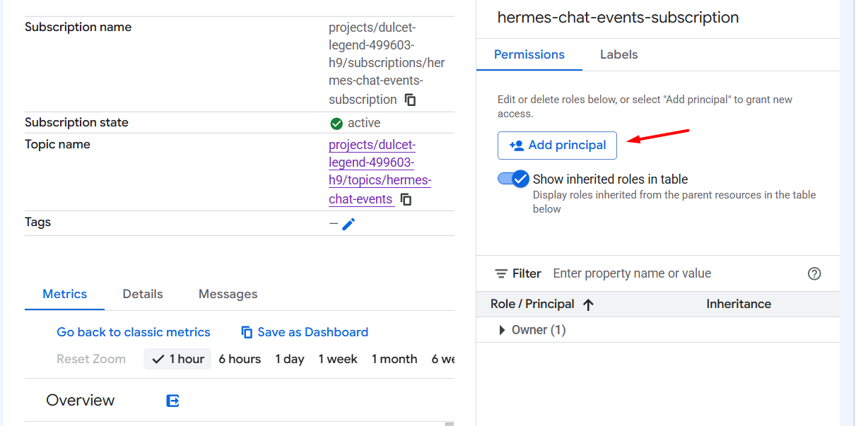Image resolution: width=868 pixels, height=426 pixels.
Task: Click the hermes-chat-events-subscription panel title
Action: pos(618,18)
